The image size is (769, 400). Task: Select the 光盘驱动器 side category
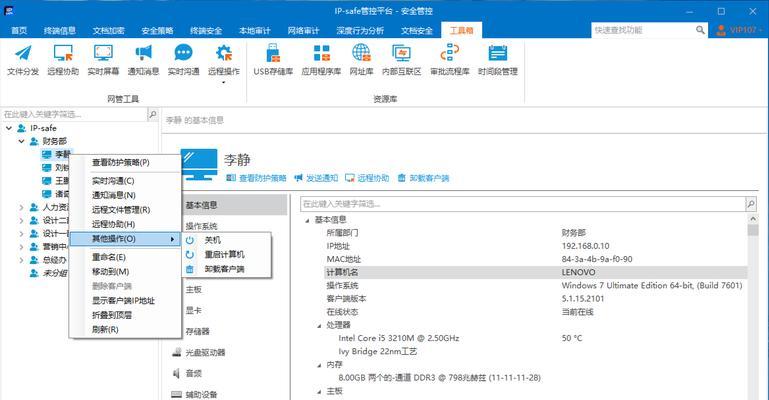tap(205, 352)
